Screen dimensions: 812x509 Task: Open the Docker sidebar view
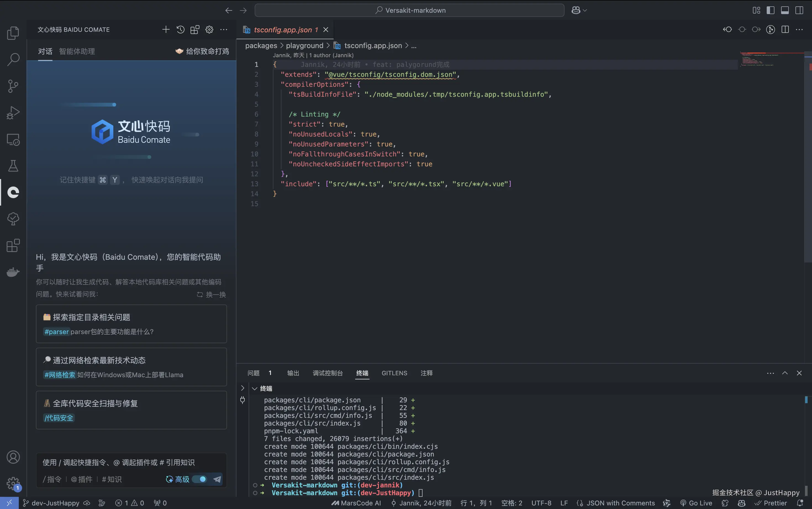click(13, 272)
